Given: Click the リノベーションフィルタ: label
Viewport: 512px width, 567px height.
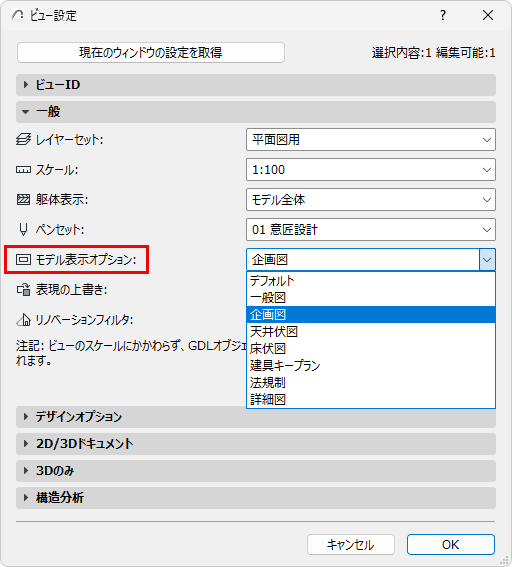Looking at the screenshot, I should (84, 320).
